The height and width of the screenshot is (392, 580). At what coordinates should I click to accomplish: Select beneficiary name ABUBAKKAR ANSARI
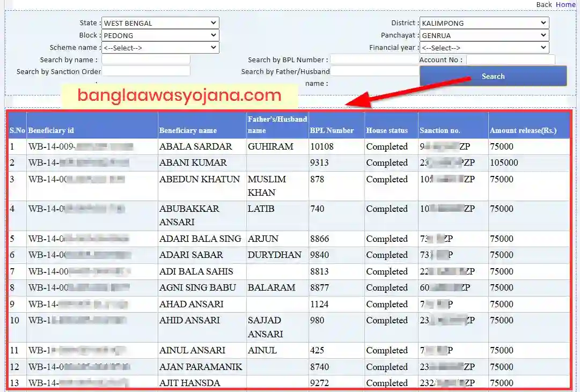(x=189, y=215)
